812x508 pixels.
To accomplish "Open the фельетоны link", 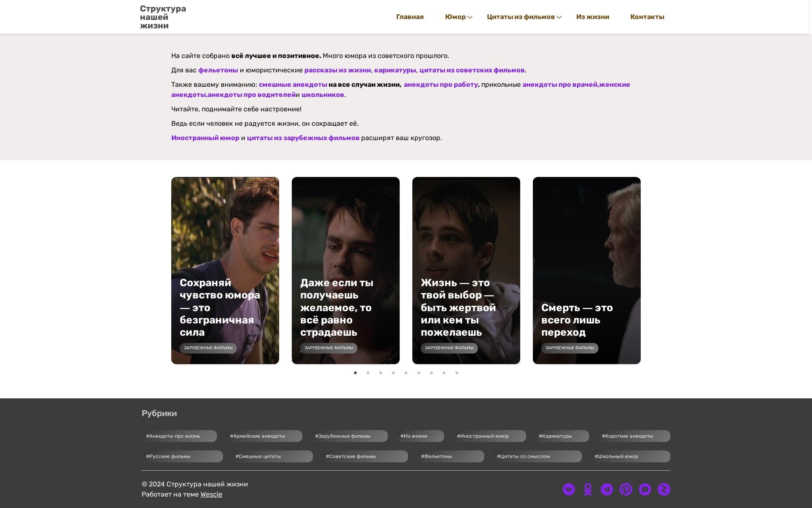I will coord(218,70).
